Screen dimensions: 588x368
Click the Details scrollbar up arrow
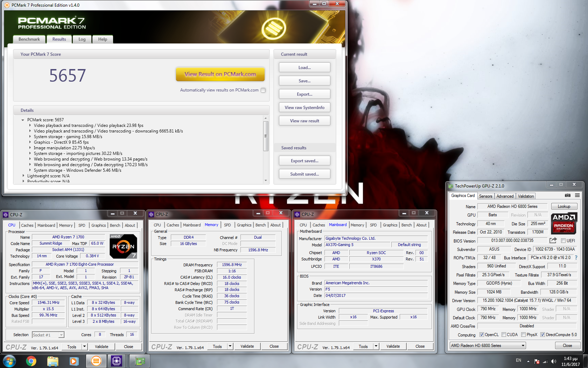coord(266,118)
